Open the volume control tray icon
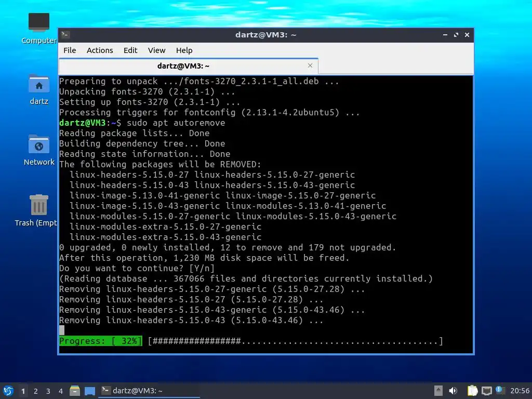Viewport: 532px width, 399px height. 453,391
